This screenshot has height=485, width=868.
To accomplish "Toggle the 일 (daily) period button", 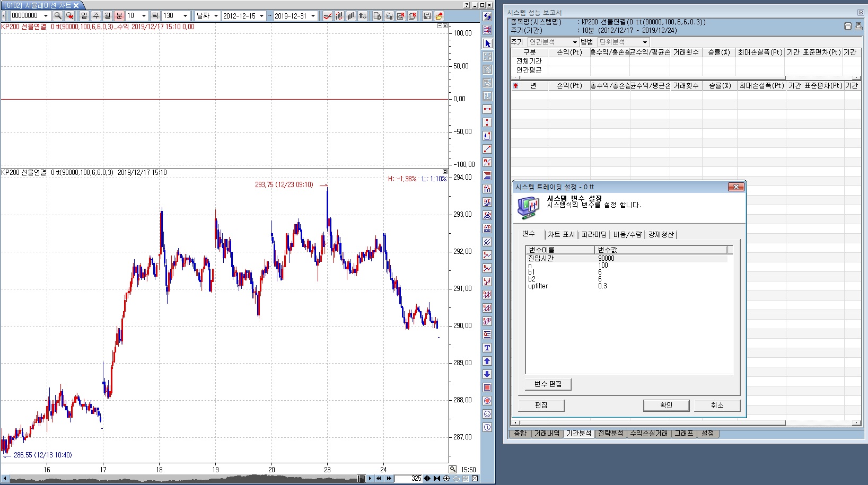I will coord(84,16).
